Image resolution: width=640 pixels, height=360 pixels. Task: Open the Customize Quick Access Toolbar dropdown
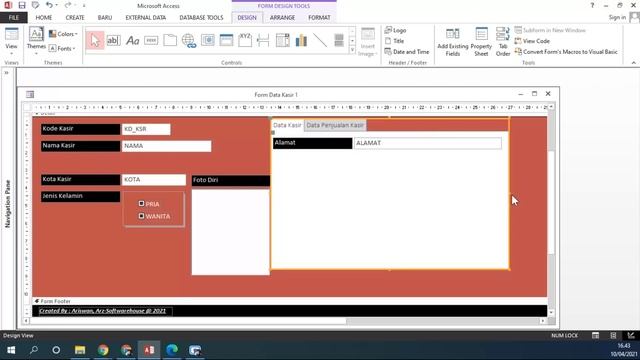point(84,5)
